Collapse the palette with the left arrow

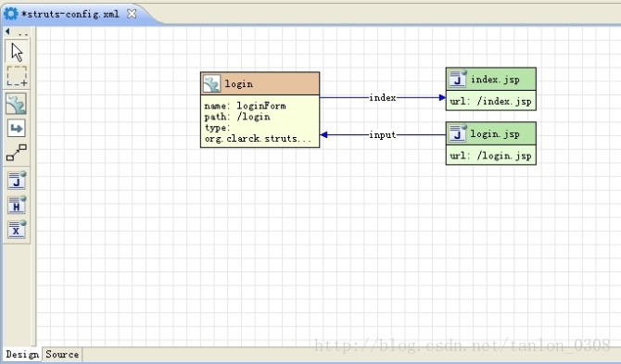7,31
